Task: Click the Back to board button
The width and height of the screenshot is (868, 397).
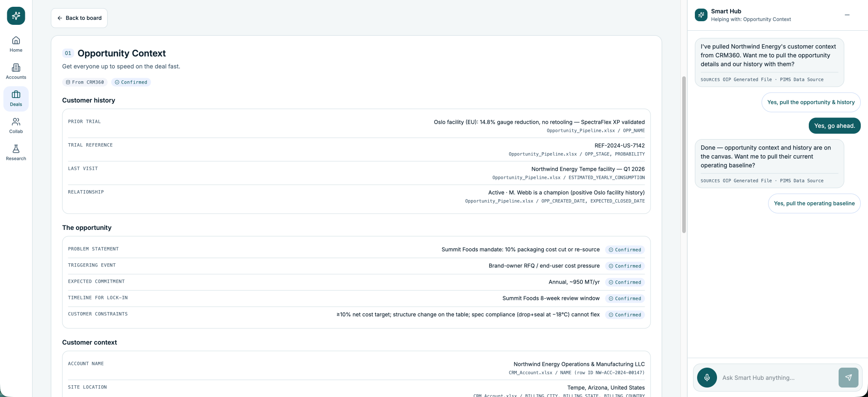Action: click(x=79, y=18)
